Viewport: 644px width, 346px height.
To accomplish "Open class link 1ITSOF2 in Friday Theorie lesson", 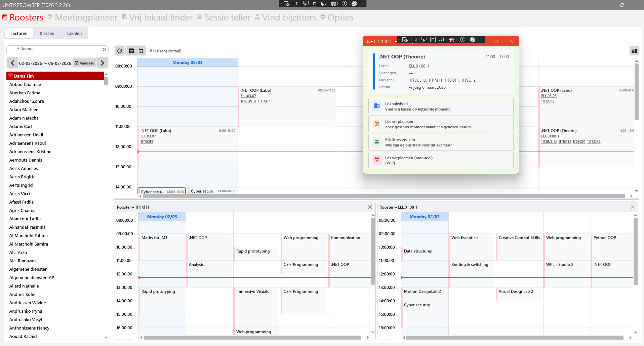I will click(x=594, y=142).
